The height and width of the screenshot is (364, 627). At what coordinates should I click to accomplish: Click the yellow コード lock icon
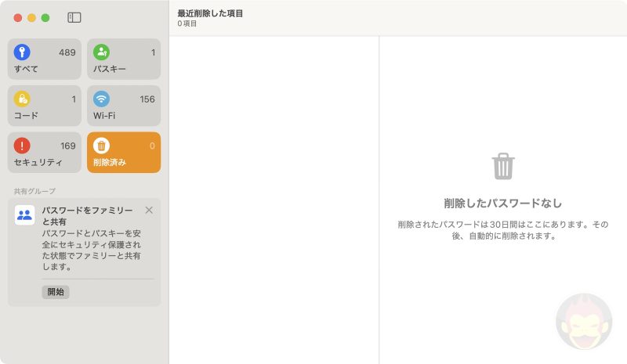(x=22, y=99)
